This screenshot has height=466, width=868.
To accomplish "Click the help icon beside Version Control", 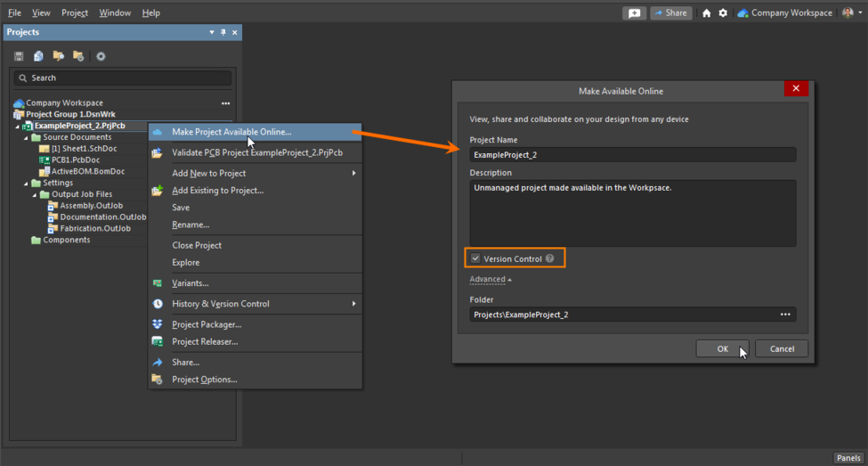I will [550, 258].
